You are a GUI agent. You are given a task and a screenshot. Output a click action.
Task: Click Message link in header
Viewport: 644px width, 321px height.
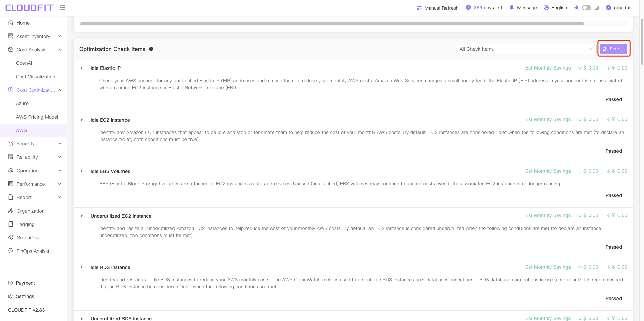(x=527, y=8)
